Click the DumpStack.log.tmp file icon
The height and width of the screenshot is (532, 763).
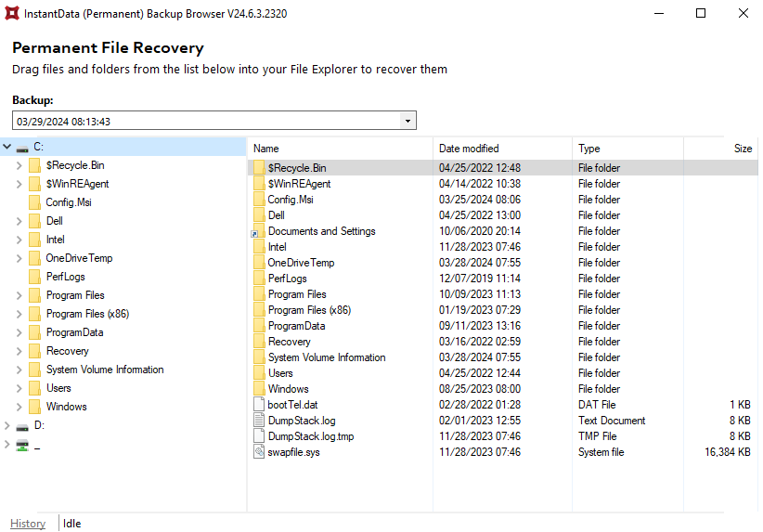click(x=259, y=436)
